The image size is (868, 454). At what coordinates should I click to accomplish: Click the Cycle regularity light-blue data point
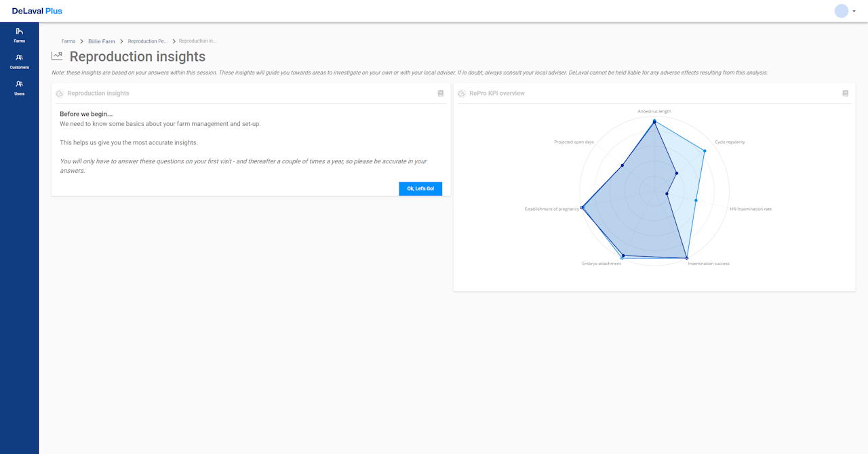pyautogui.click(x=704, y=151)
